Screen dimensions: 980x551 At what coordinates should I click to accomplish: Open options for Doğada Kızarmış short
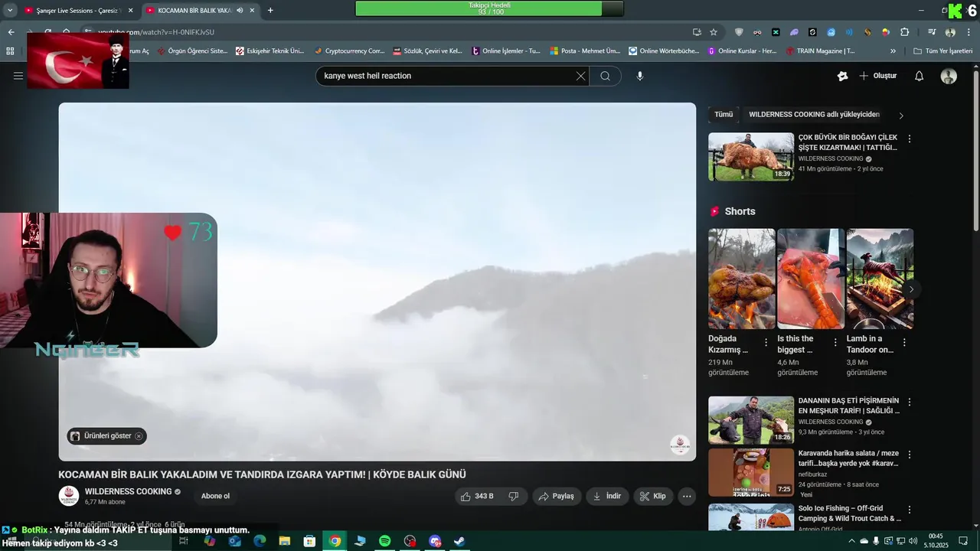pos(766,343)
